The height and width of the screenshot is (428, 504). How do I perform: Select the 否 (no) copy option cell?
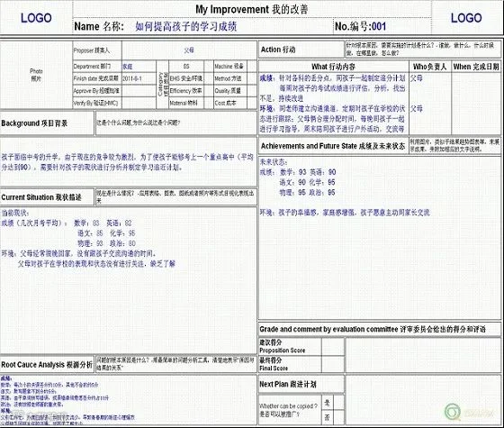click(x=328, y=417)
